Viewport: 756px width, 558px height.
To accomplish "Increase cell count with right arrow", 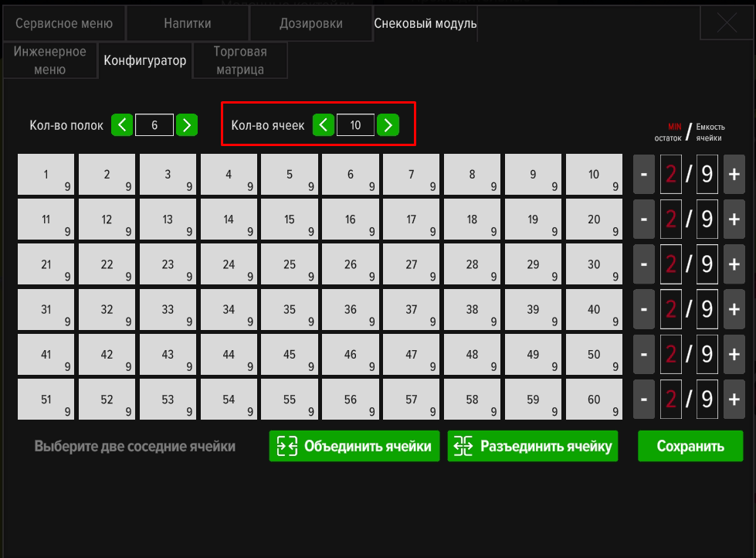I will 388,124.
